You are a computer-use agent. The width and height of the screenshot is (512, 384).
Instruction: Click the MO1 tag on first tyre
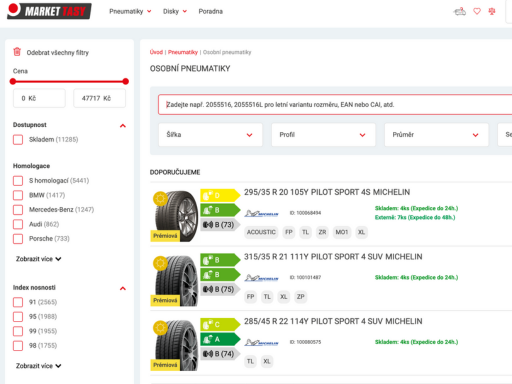(x=342, y=232)
